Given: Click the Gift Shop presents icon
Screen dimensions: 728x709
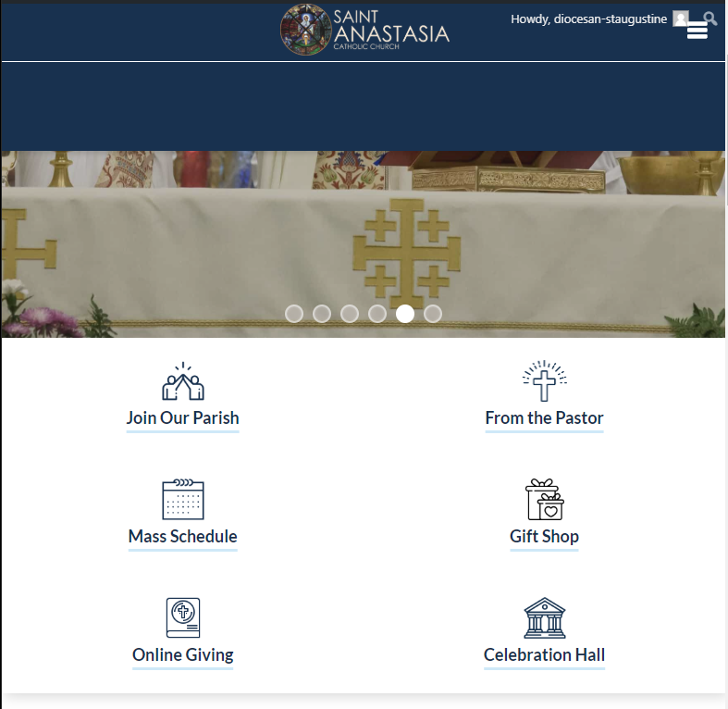Looking at the screenshot, I should (544, 500).
